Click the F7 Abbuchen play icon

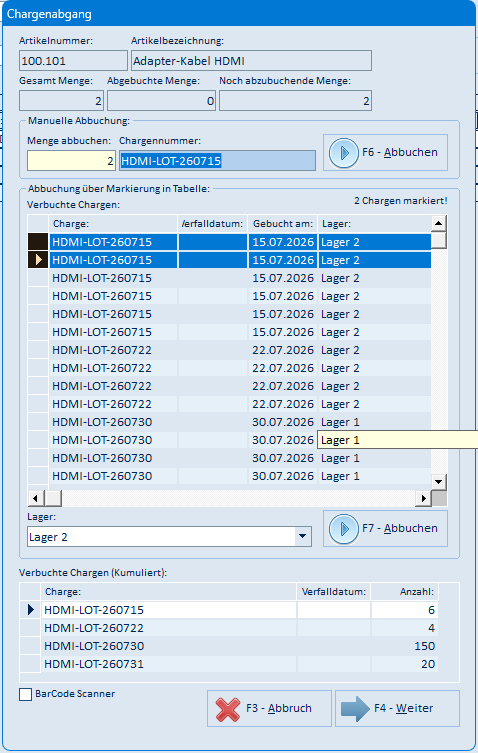point(343,529)
